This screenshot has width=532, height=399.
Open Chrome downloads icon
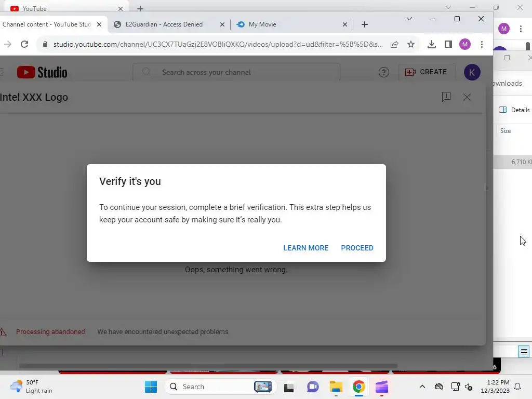(432, 44)
